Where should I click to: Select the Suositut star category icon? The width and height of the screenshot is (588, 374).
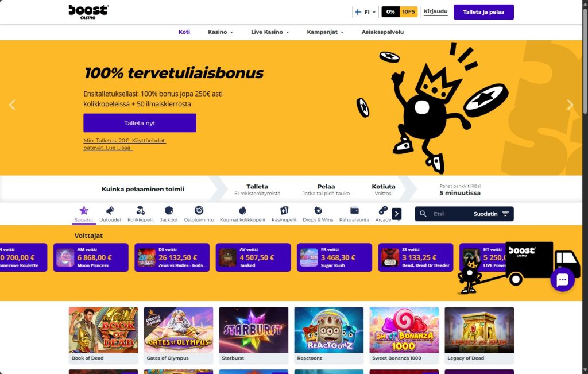click(x=84, y=210)
